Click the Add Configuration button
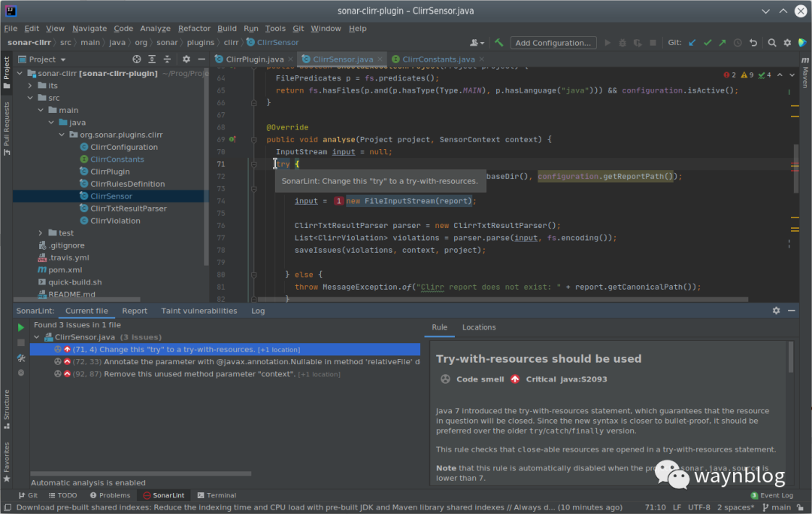This screenshot has height=514, width=812. [553, 43]
